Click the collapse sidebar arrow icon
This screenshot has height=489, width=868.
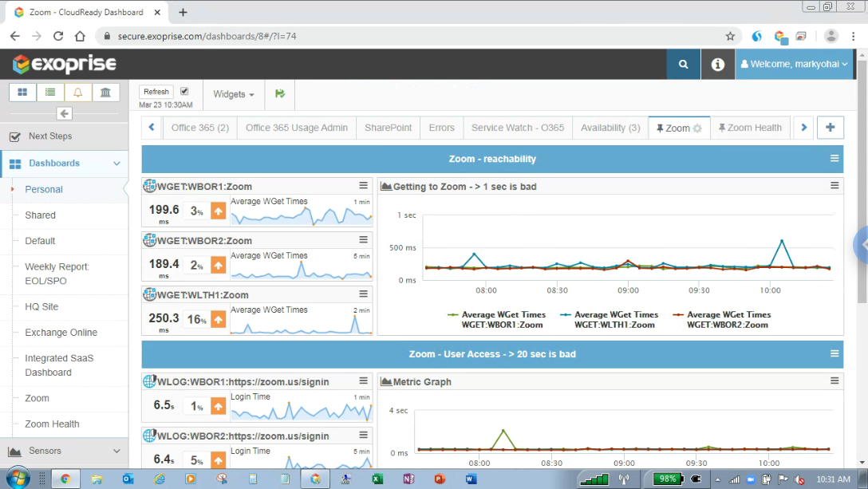click(63, 112)
